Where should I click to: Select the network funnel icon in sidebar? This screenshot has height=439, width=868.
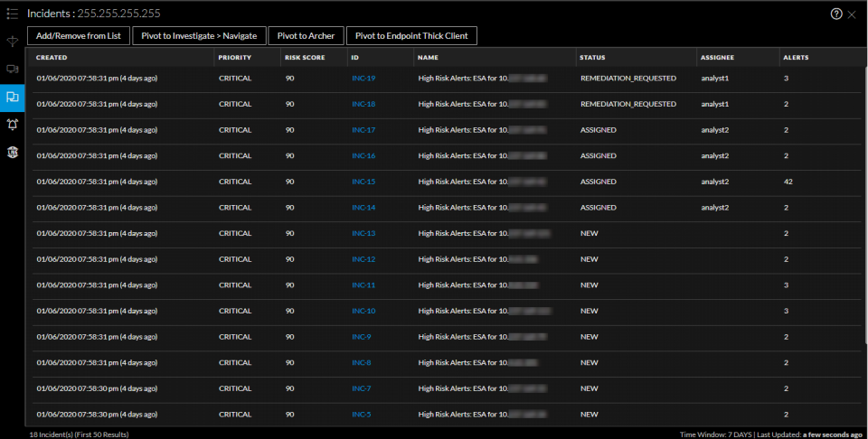click(12, 42)
